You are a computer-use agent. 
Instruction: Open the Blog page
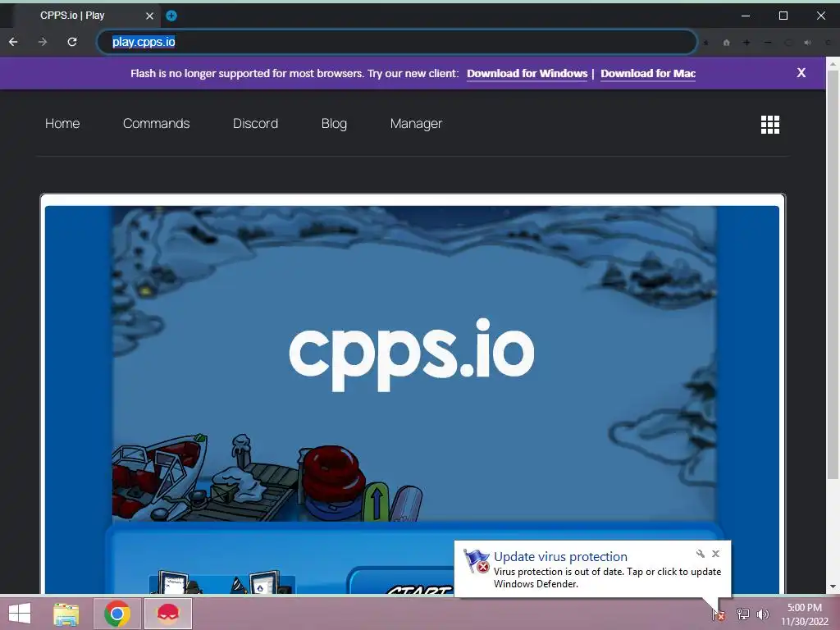(x=335, y=124)
